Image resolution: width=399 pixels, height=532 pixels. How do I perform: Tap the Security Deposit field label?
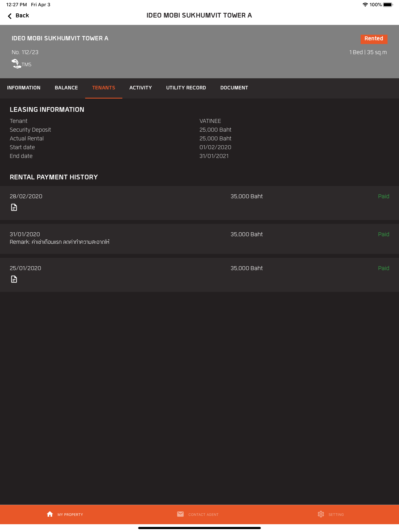[30, 130]
